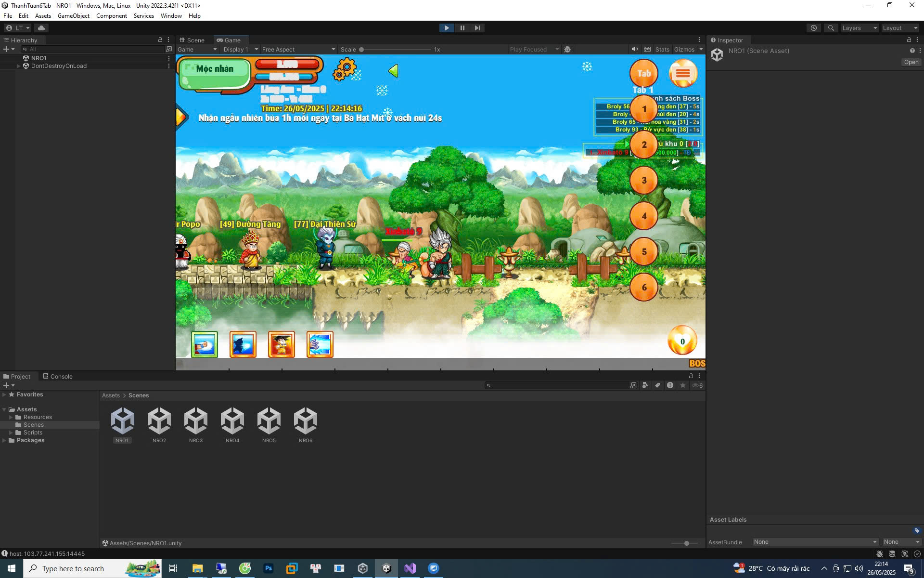This screenshot has height=578, width=924.
Task: Open the Layout dropdown
Action: [x=900, y=28]
